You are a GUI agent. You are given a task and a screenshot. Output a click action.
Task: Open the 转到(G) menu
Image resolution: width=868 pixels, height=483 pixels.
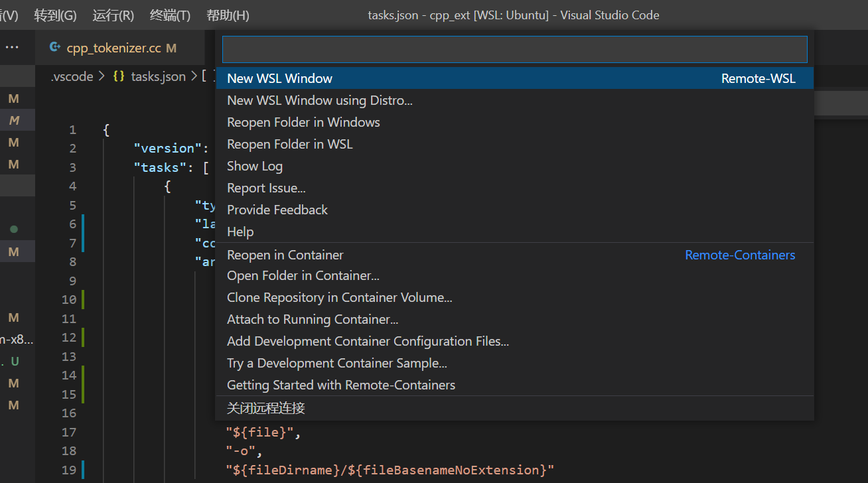pos(55,15)
